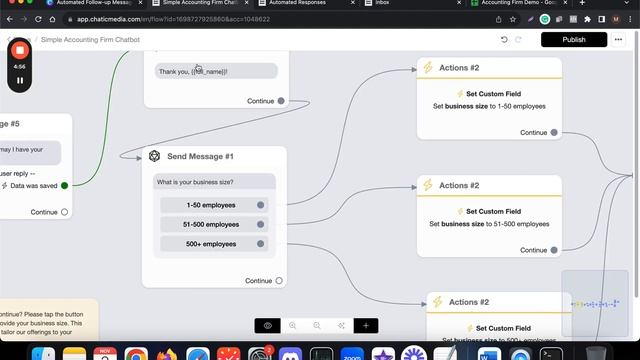Viewport: 640px width, 360px height.
Task: Go to browser home page
Action: 52,19
